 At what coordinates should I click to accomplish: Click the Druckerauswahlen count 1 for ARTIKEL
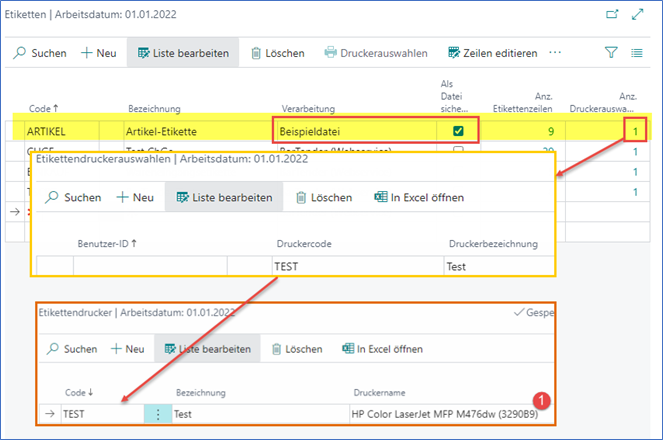point(634,130)
